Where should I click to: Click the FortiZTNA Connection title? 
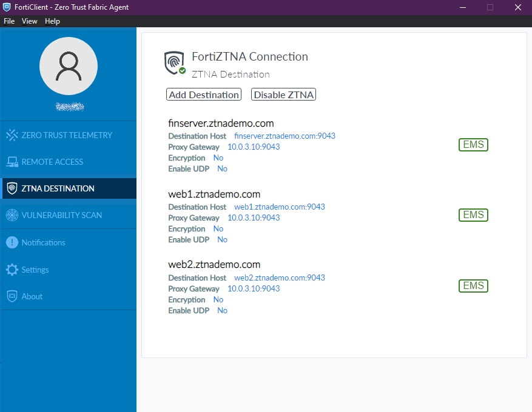pos(250,56)
